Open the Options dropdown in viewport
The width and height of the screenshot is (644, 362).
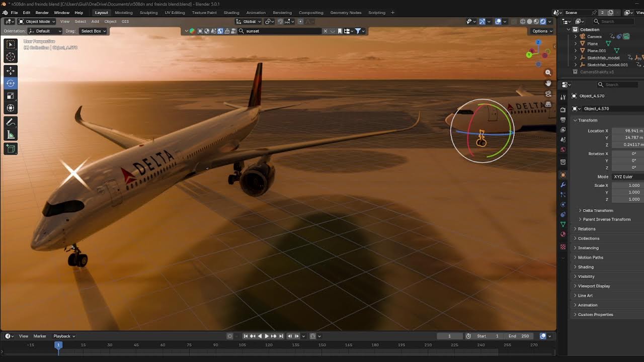(541, 31)
